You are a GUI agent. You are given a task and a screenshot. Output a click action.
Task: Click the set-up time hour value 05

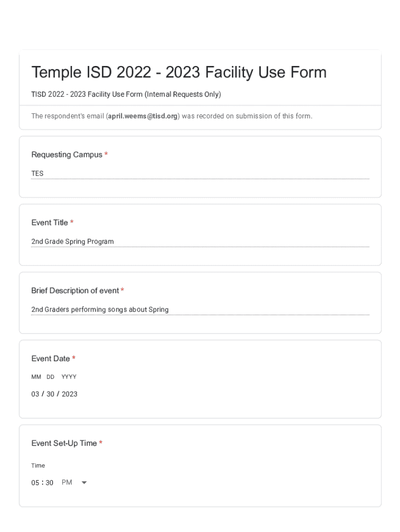(x=35, y=483)
